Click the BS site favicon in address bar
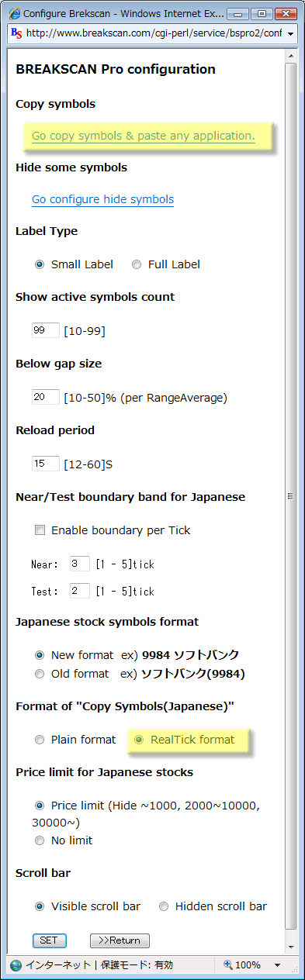This screenshot has width=305, height=980. tap(17, 33)
